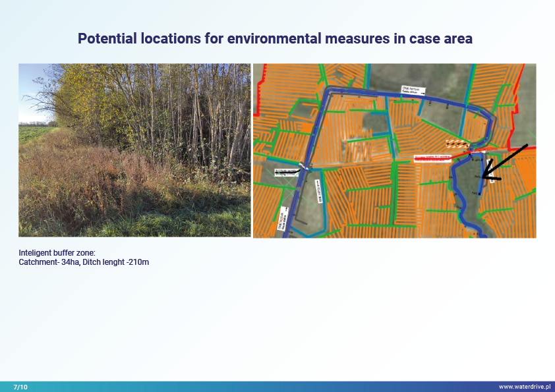
Task: Select the 'Inteligent buffer zone:' caption line
Action: (57, 253)
